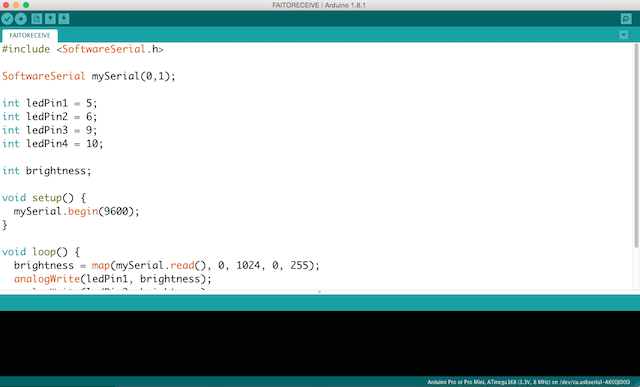The height and width of the screenshot is (387, 640).
Task: Open a sketch with the Open icon
Action: (50, 19)
